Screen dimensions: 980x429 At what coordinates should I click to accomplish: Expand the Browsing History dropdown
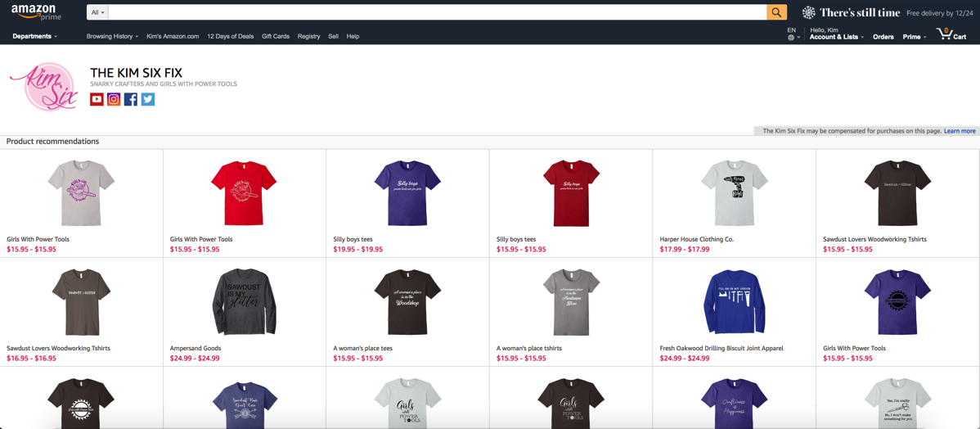113,36
